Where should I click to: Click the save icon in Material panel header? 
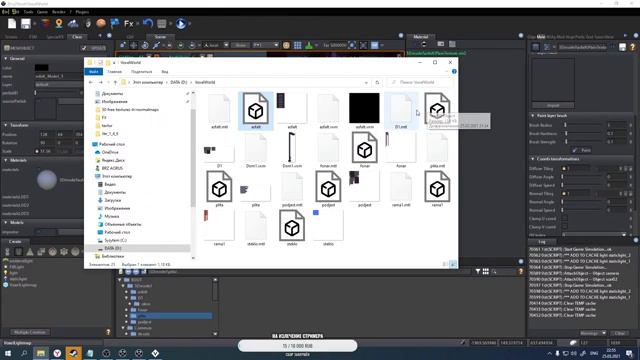622,47
